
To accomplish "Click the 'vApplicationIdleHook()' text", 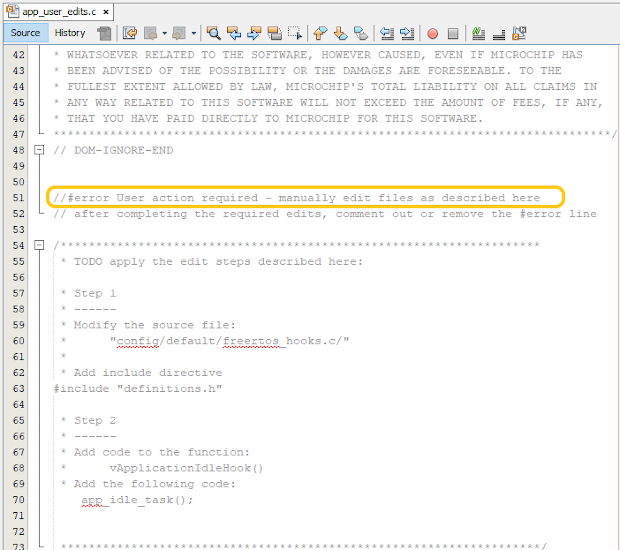I will point(186,468).
